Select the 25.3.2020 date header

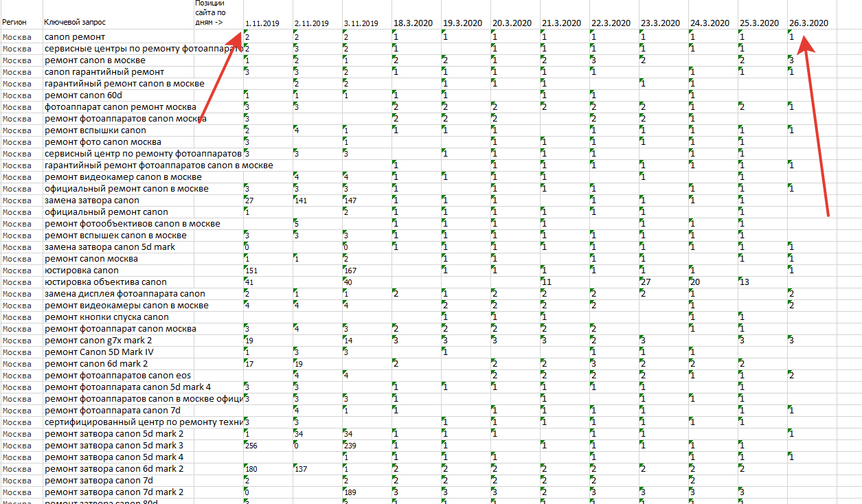pyautogui.click(x=760, y=23)
